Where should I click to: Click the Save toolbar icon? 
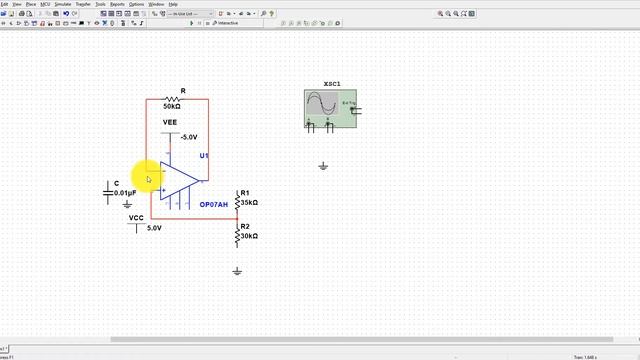(x=11, y=13)
